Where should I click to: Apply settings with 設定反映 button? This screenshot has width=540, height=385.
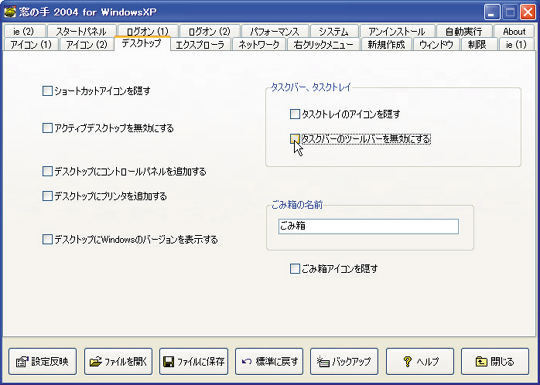coord(43,362)
